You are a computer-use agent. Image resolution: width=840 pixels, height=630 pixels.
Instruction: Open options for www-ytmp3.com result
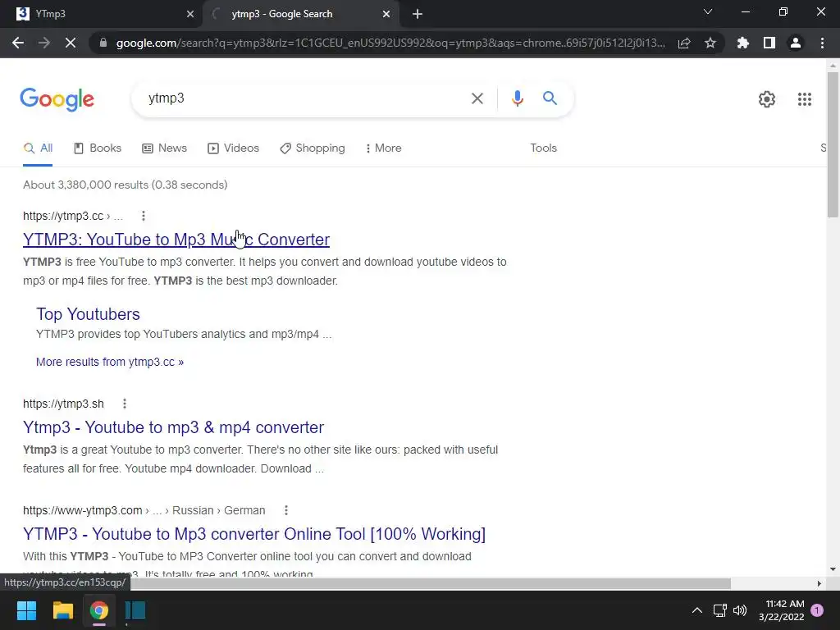pyautogui.click(x=286, y=510)
